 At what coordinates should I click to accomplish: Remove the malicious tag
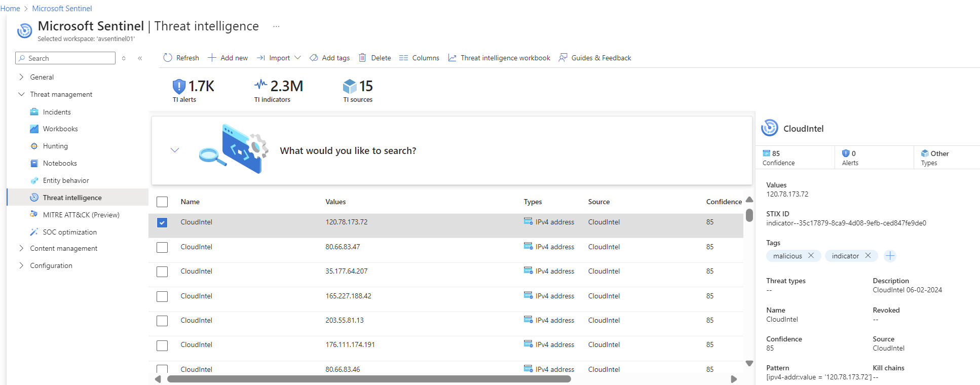pyautogui.click(x=811, y=256)
